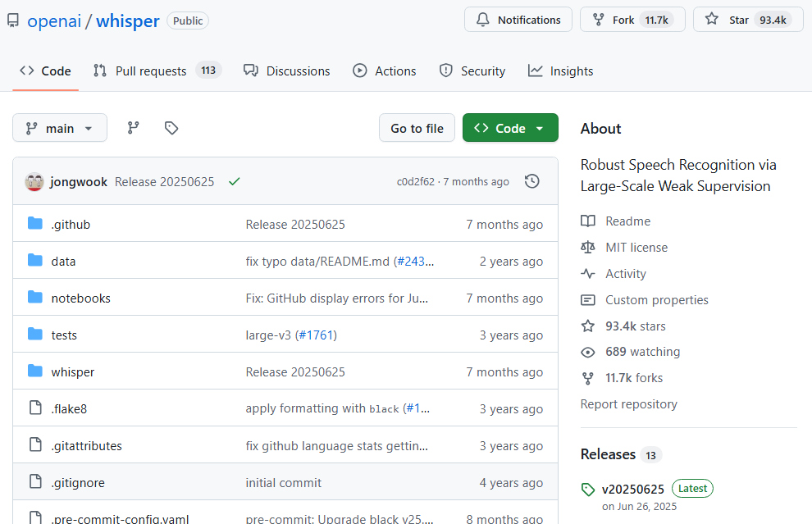This screenshot has height=524, width=812.
Task: View tags via the tag icon
Action: tap(171, 128)
